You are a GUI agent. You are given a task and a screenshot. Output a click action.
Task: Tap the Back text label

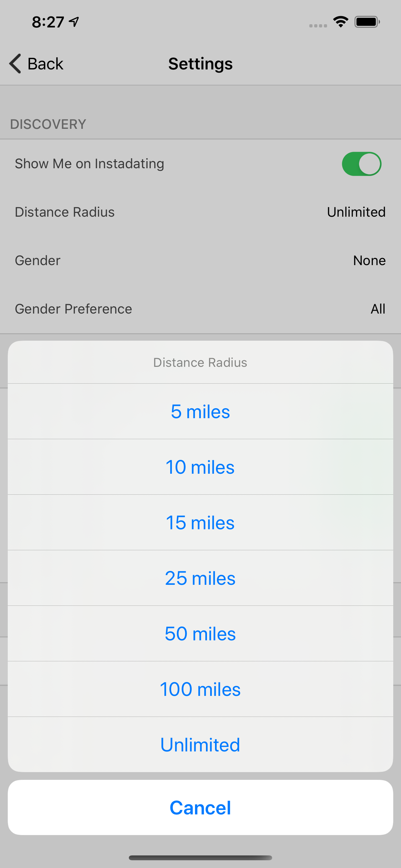click(x=46, y=64)
